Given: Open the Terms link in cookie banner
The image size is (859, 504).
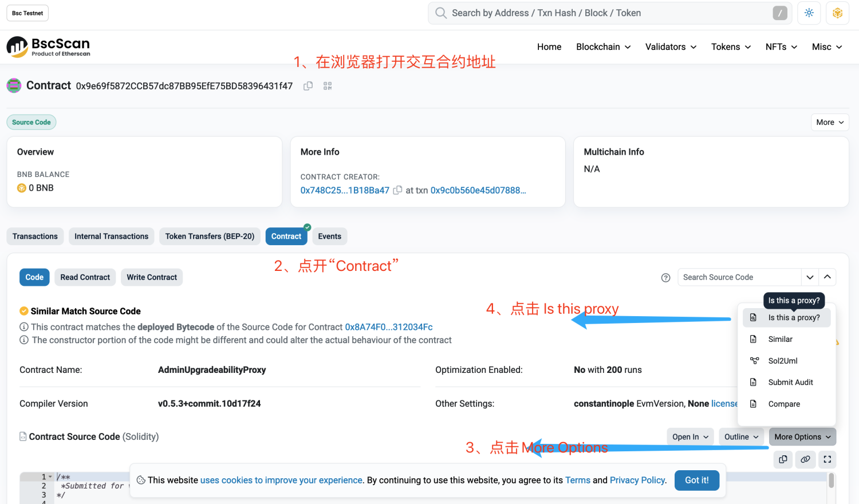Looking at the screenshot, I should (x=578, y=480).
